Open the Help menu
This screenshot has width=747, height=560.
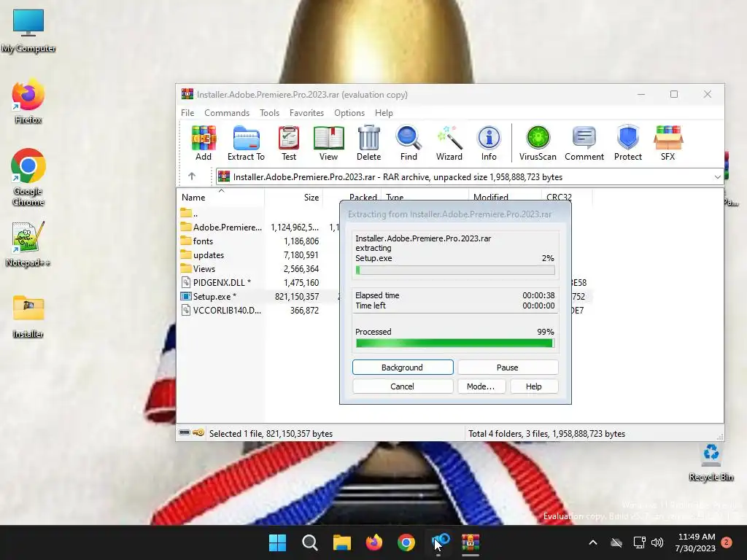[384, 113]
